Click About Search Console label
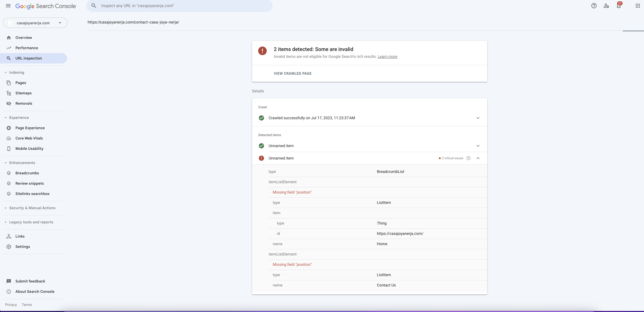Image resolution: width=644 pixels, height=312 pixels. point(35,291)
